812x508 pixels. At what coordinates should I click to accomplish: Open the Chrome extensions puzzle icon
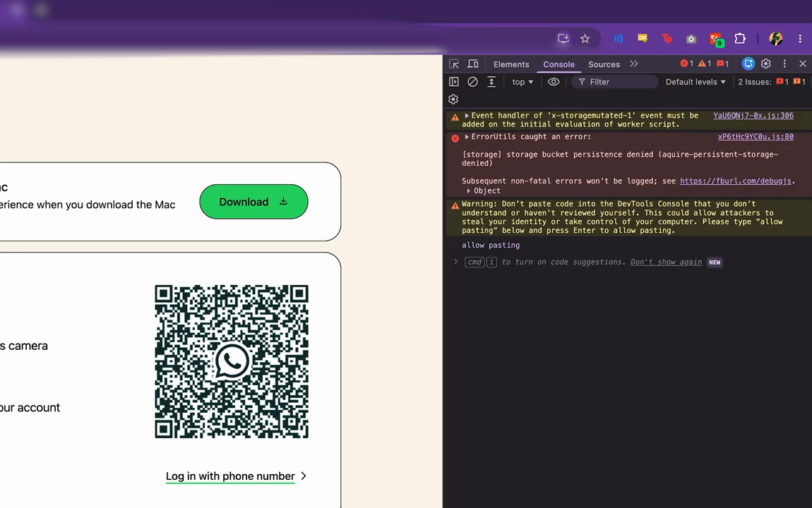click(x=740, y=39)
